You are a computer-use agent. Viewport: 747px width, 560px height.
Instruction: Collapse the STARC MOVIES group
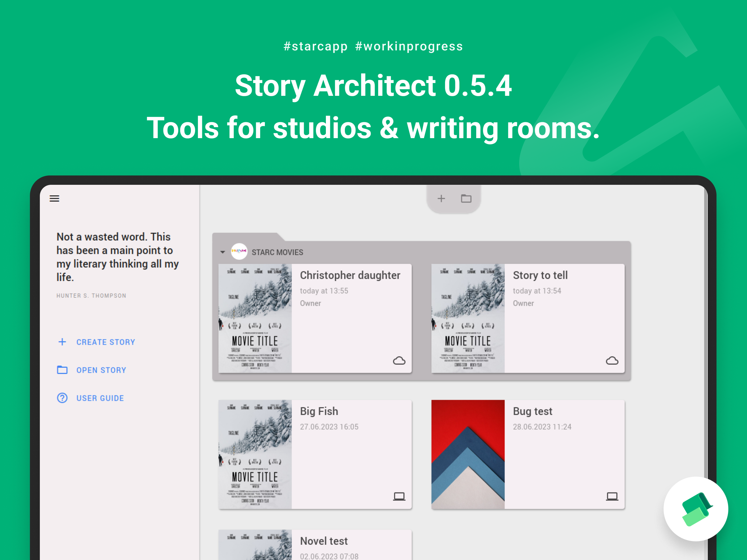tap(223, 252)
